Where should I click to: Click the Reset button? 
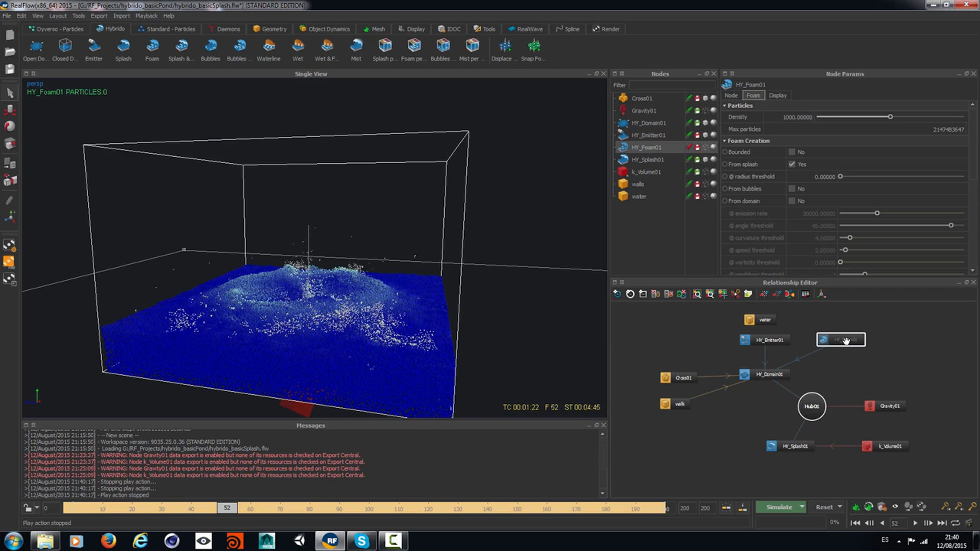pyautogui.click(x=824, y=507)
